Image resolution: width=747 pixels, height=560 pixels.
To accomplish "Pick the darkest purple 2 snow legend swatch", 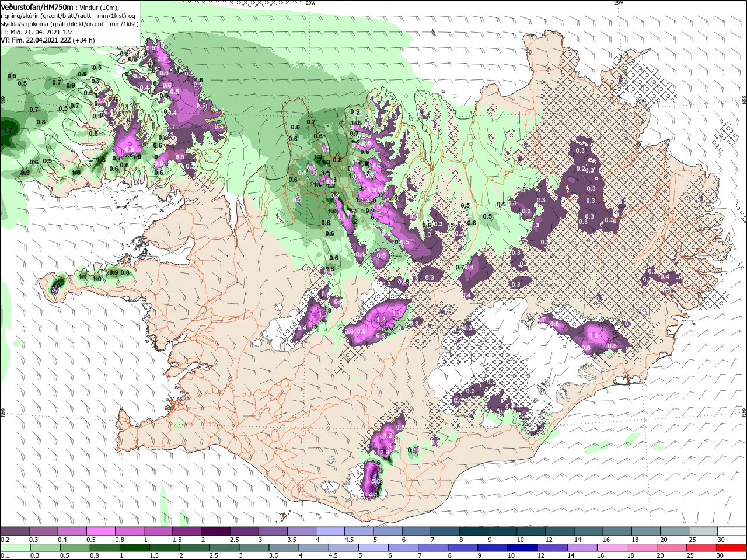I will tap(215, 531).
